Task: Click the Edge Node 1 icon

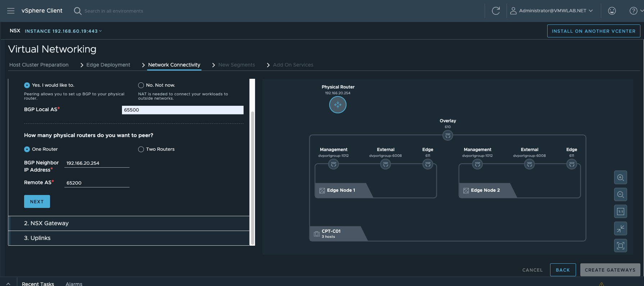Action: [x=322, y=190]
